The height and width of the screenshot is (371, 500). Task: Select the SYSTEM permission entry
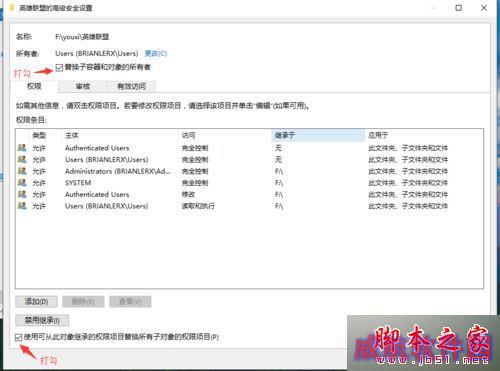tap(249, 183)
